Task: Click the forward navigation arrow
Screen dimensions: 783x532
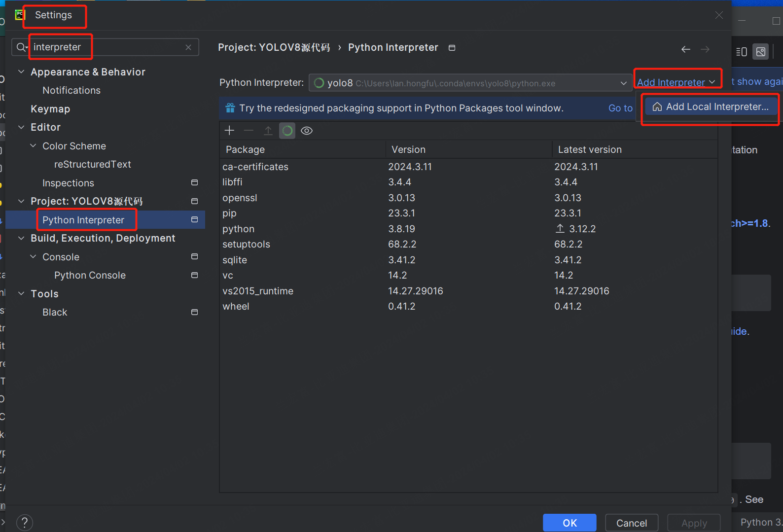Action: 705,49
